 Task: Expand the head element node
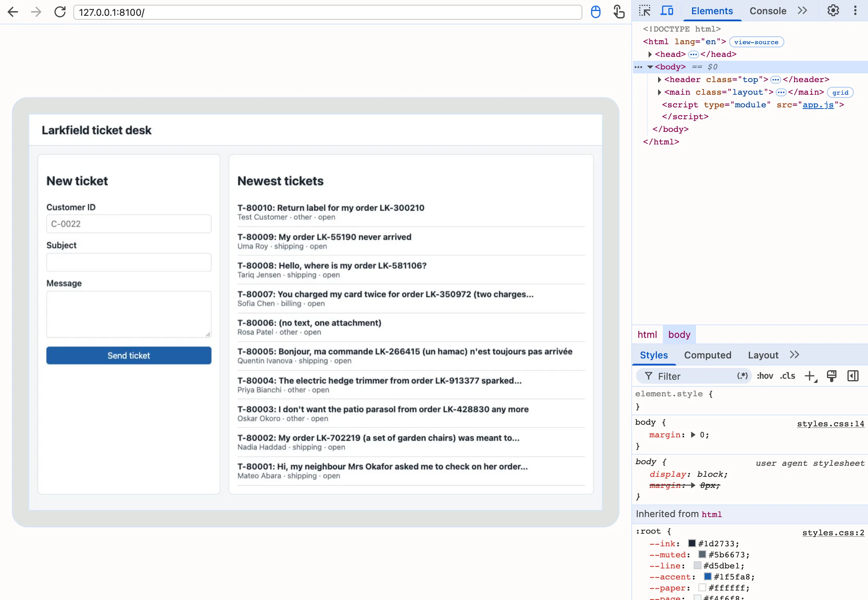(x=650, y=54)
